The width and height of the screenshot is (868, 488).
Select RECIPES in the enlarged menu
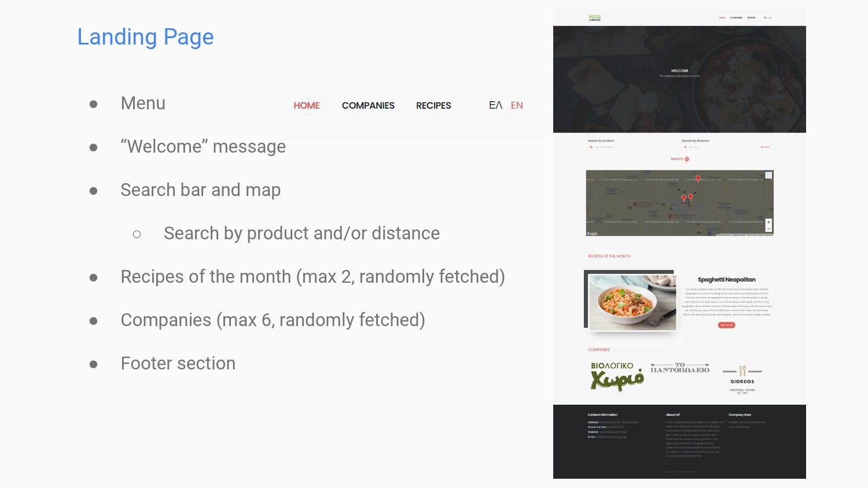433,105
